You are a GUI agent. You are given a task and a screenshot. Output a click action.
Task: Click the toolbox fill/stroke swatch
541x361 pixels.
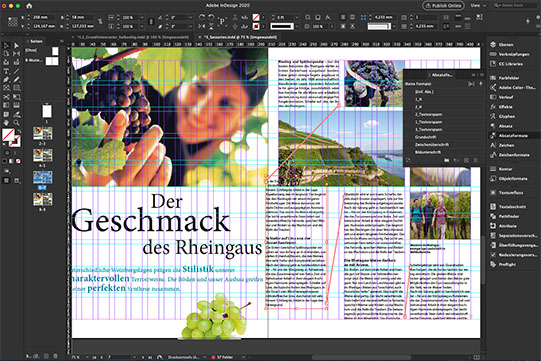pyautogui.click(x=11, y=137)
